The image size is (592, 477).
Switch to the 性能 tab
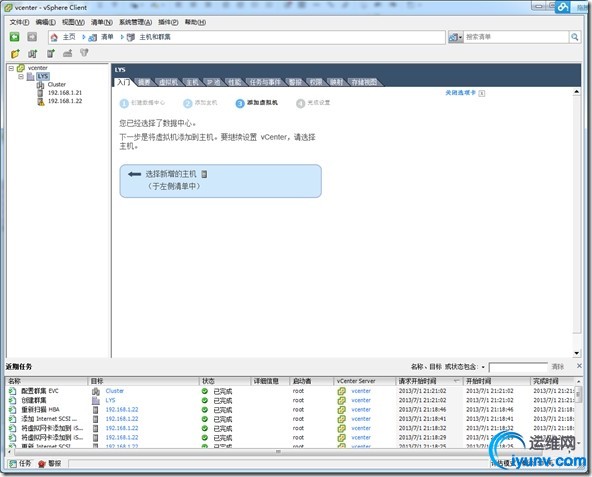click(x=234, y=82)
